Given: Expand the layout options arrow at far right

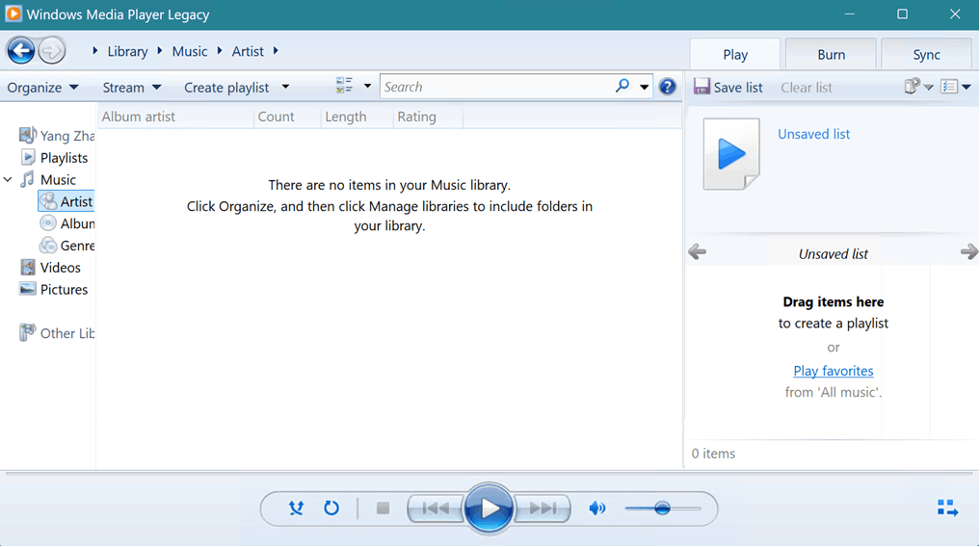Looking at the screenshot, I should [967, 87].
